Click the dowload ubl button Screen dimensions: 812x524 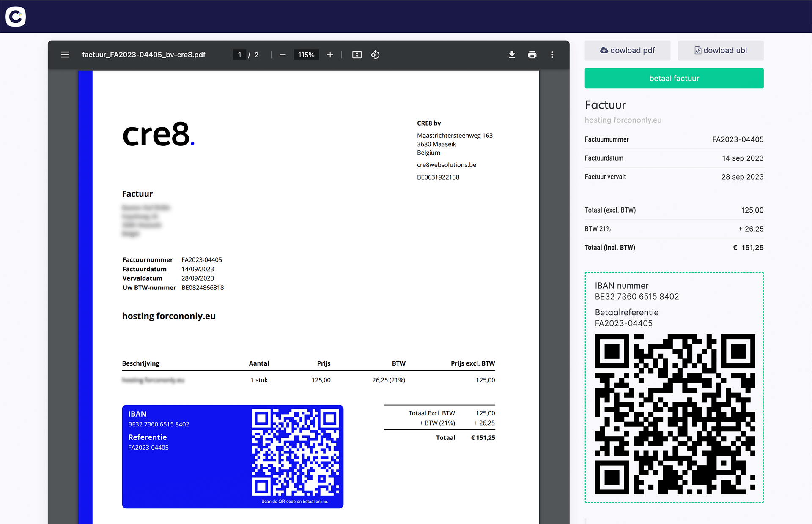pos(721,50)
